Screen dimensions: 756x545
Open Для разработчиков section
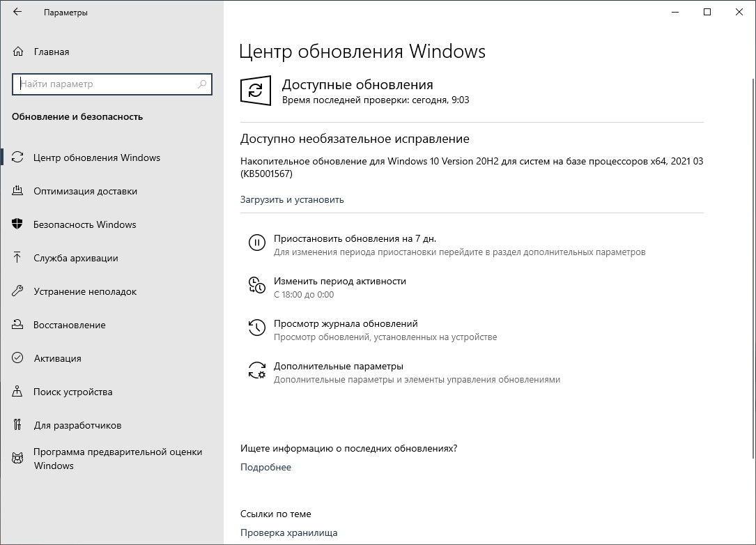tap(77, 425)
